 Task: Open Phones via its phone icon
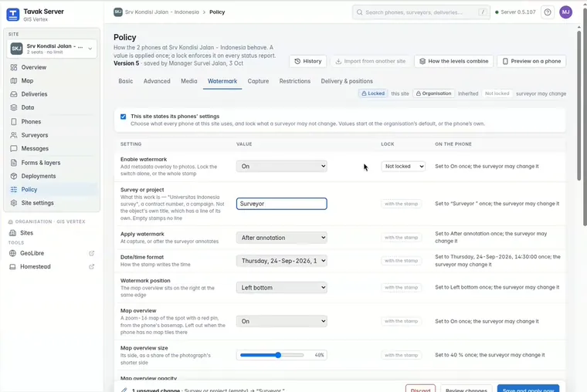pyautogui.click(x=14, y=122)
